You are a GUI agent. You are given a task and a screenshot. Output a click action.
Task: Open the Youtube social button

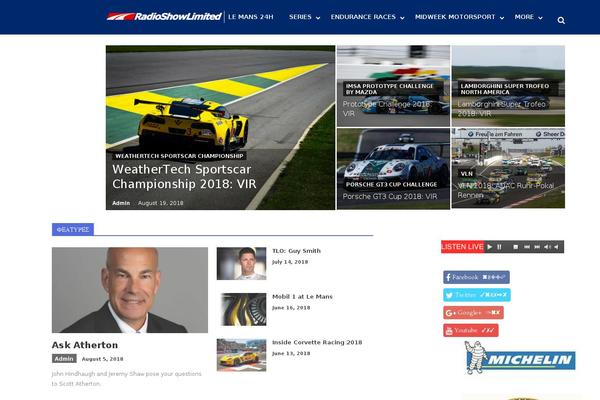click(x=471, y=330)
